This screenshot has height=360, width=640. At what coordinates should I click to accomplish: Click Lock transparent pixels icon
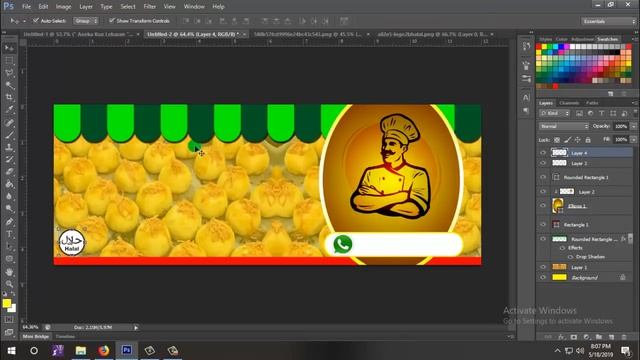(557, 140)
